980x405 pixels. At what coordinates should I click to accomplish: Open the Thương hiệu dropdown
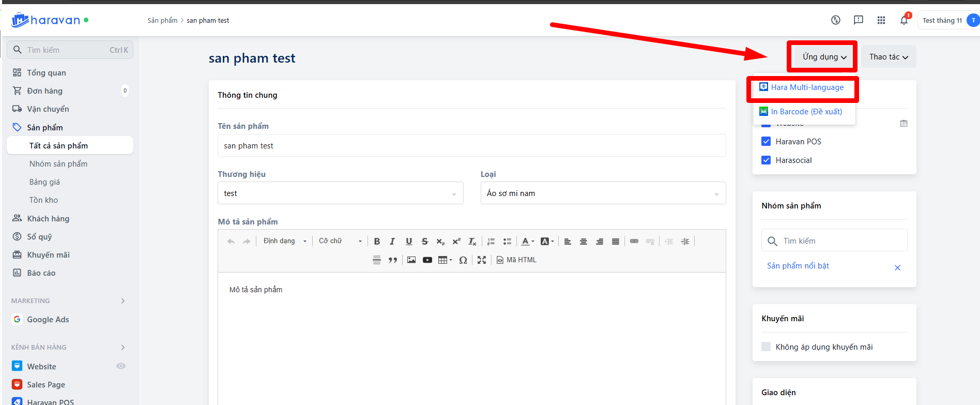[x=340, y=193]
